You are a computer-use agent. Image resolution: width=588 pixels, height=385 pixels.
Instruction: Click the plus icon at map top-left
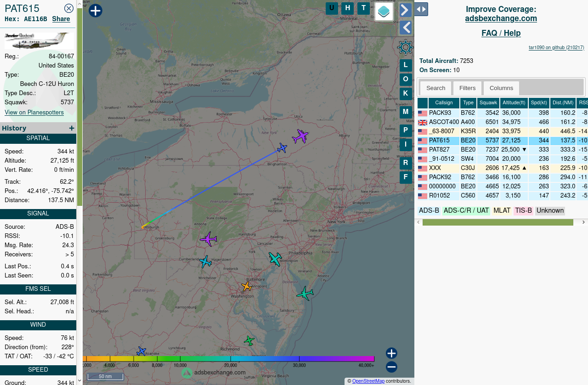(x=95, y=11)
